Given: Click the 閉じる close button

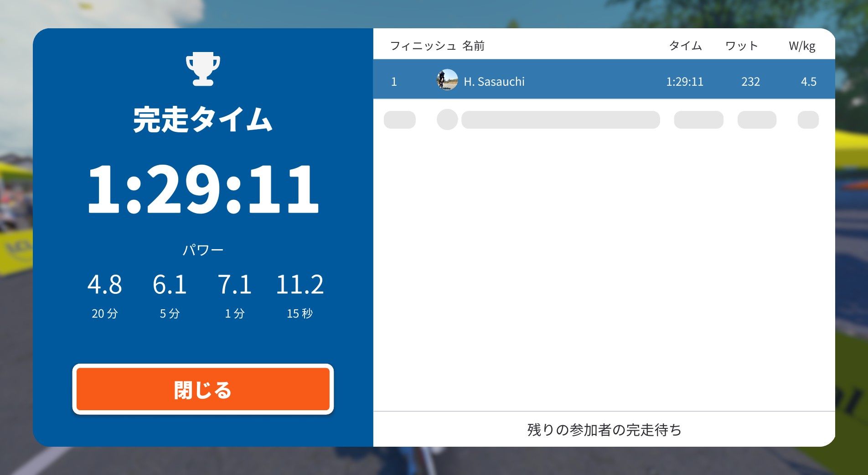Looking at the screenshot, I should (x=203, y=389).
